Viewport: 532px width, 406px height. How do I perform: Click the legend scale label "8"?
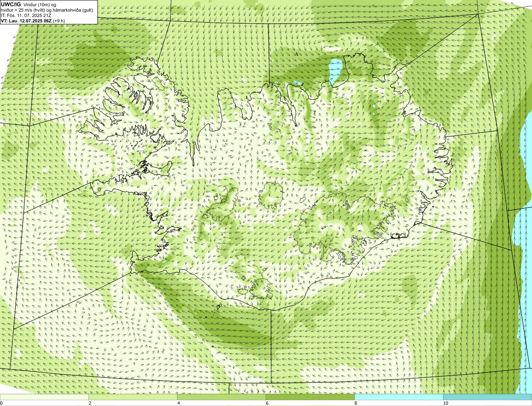[x=355, y=403]
